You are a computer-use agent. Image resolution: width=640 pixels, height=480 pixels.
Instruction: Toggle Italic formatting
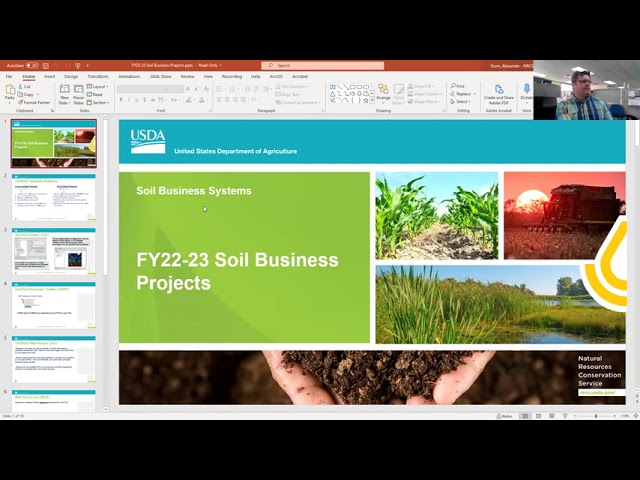(x=129, y=100)
